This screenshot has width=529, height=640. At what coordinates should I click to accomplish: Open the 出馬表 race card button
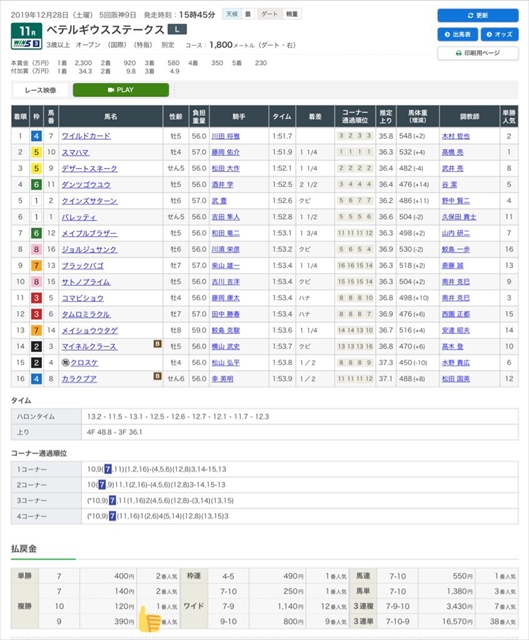click(458, 34)
